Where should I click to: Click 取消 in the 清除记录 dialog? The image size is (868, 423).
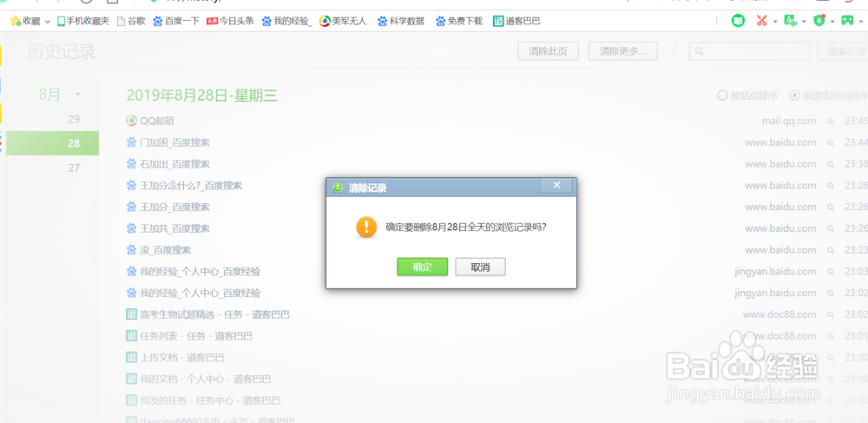pos(481,267)
